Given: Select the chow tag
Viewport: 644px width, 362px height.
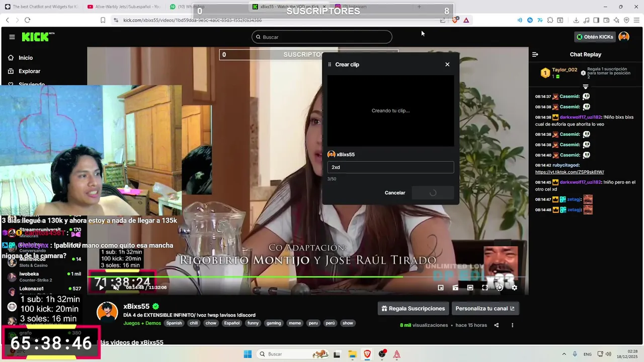Looking at the screenshot, I should coord(211,323).
